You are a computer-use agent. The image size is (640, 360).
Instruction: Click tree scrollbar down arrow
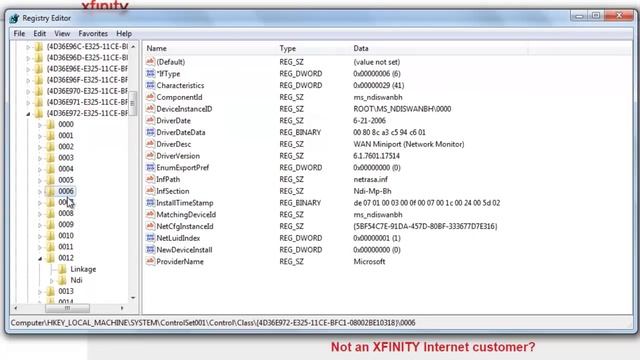tap(133, 298)
